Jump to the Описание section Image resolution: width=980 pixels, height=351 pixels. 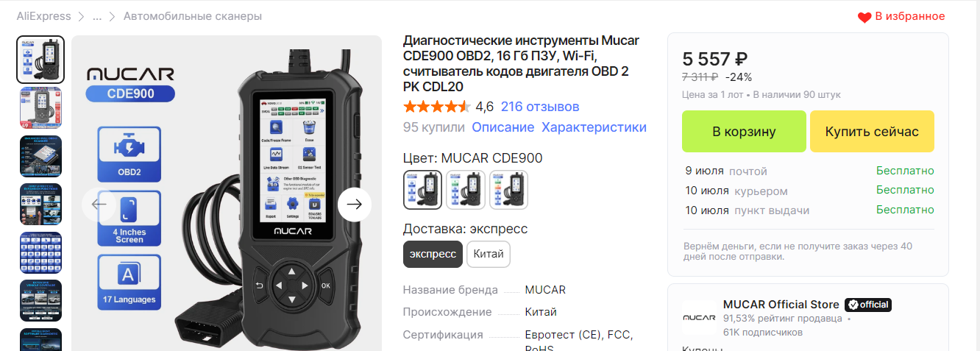(503, 127)
